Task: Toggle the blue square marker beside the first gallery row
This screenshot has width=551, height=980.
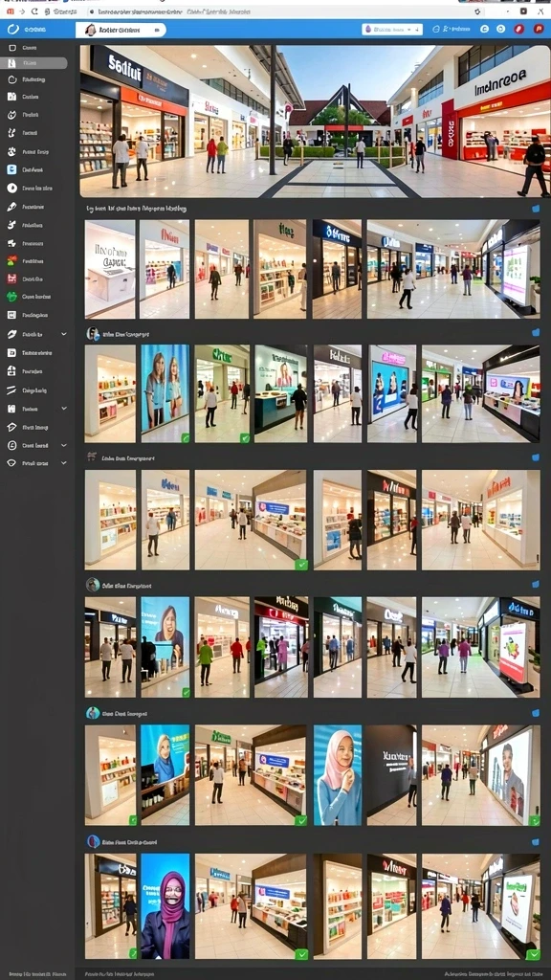Action: [536, 209]
